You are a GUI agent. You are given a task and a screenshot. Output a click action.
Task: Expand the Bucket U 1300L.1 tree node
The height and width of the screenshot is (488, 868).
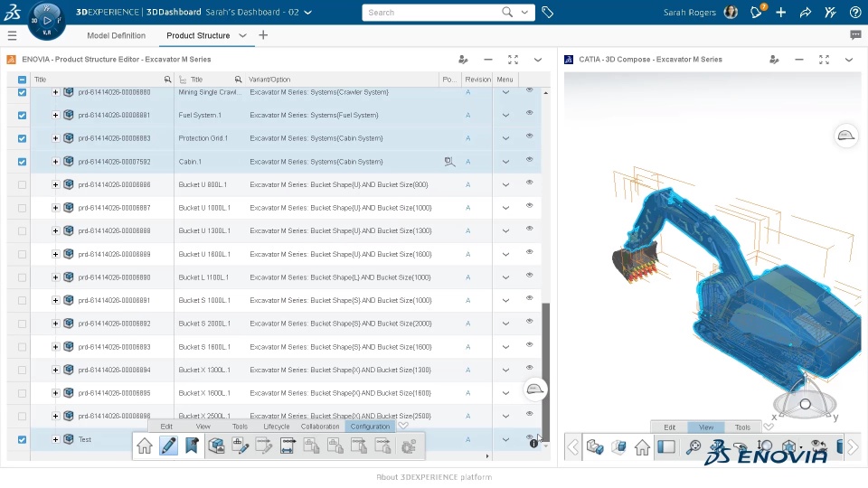tap(55, 230)
